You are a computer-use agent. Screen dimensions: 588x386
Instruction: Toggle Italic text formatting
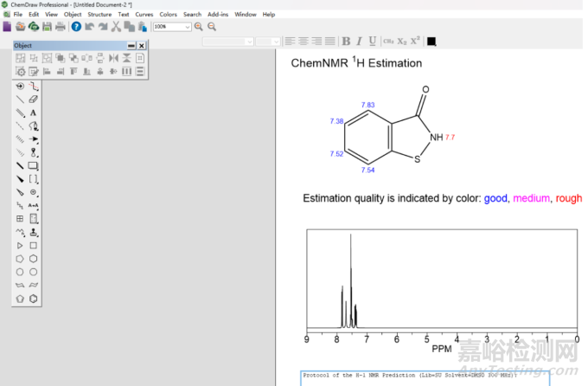click(x=359, y=41)
